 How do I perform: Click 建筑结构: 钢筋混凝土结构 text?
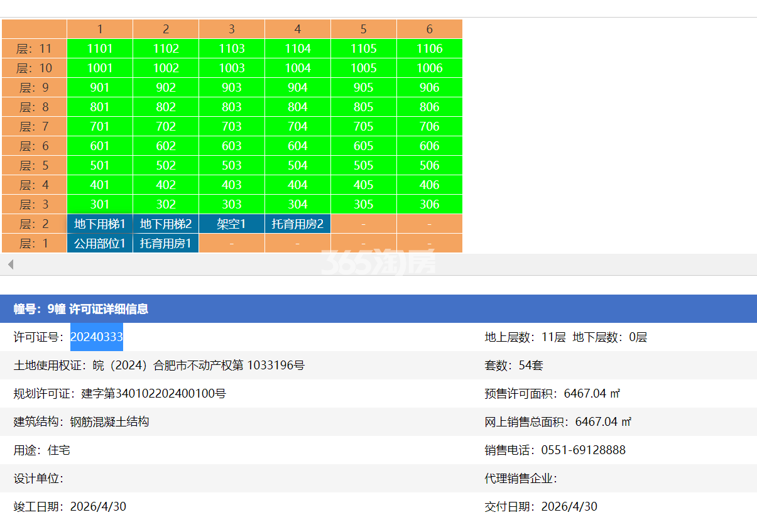click(82, 422)
